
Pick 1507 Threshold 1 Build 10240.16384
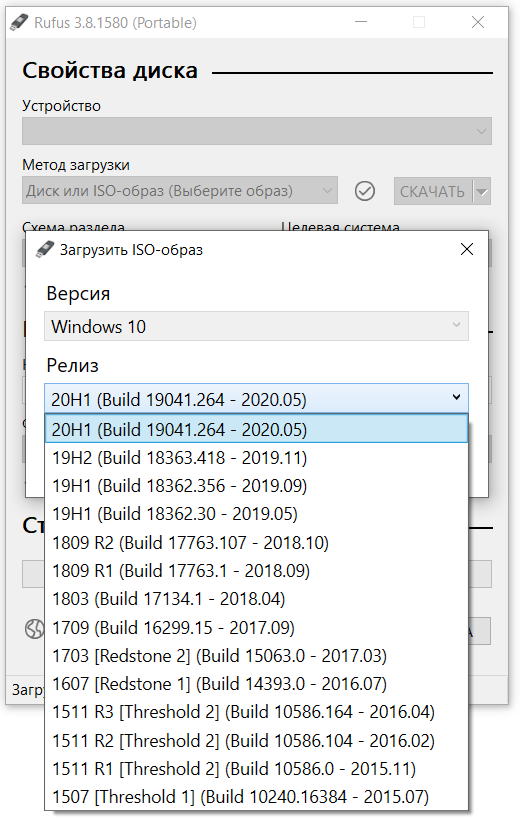256,797
